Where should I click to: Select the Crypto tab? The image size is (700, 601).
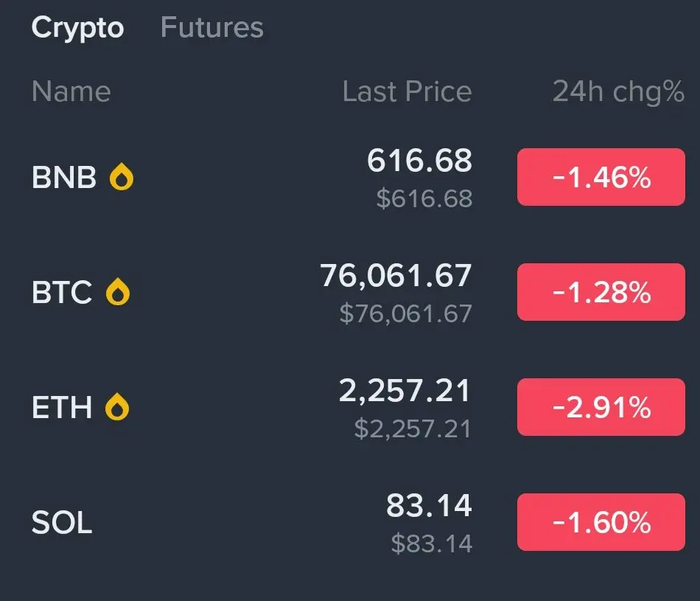(77, 29)
